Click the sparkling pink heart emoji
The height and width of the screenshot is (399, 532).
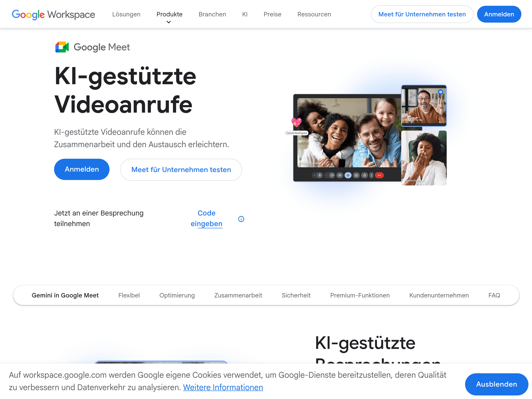click(296, 122)
